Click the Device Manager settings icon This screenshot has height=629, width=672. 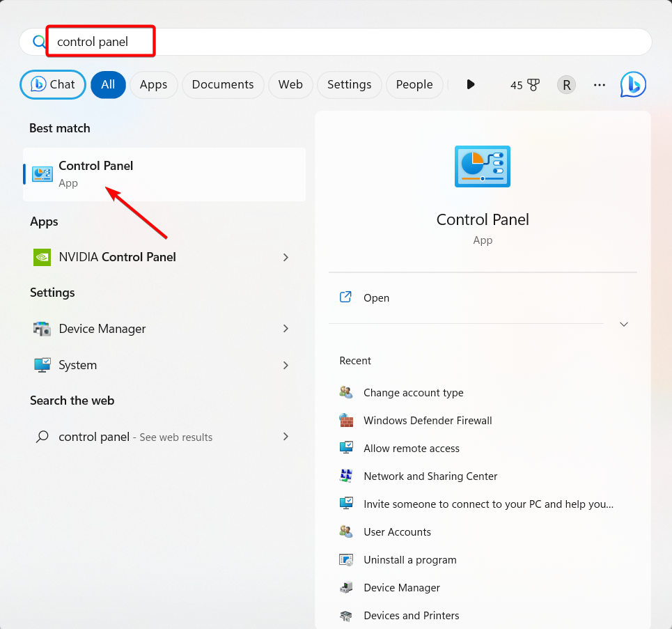42,329
